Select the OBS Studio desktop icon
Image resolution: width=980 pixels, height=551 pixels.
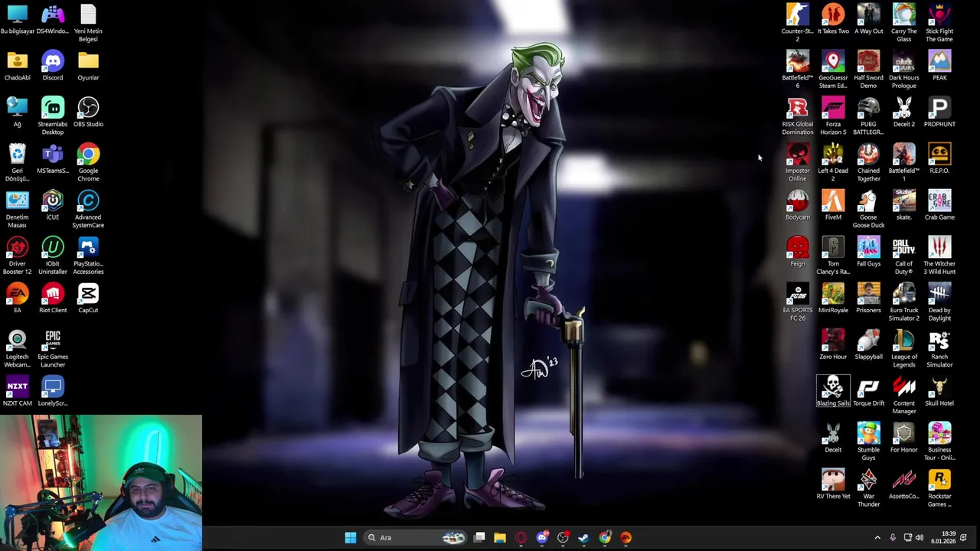coord(88,112)
